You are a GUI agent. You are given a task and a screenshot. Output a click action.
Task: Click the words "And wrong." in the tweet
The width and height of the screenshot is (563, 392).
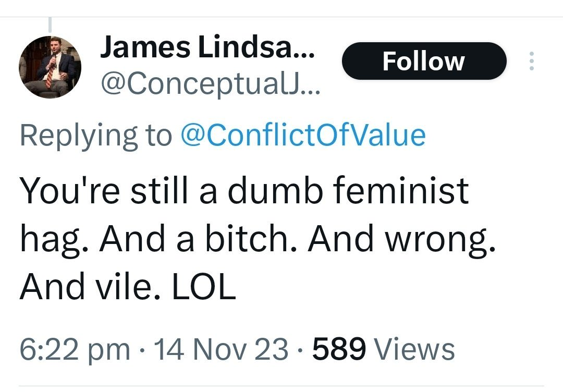click(x=400, y=239)
